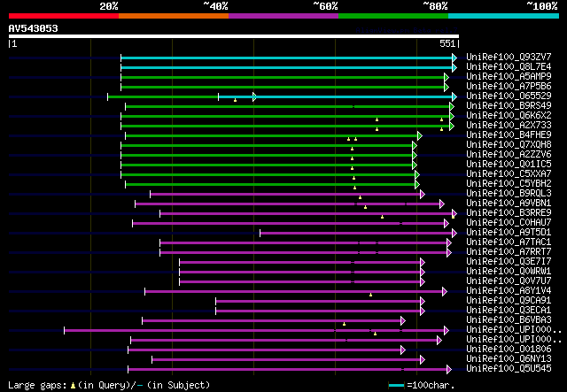Open hit UniRef100_B9RS49

(x=509, y=106)
